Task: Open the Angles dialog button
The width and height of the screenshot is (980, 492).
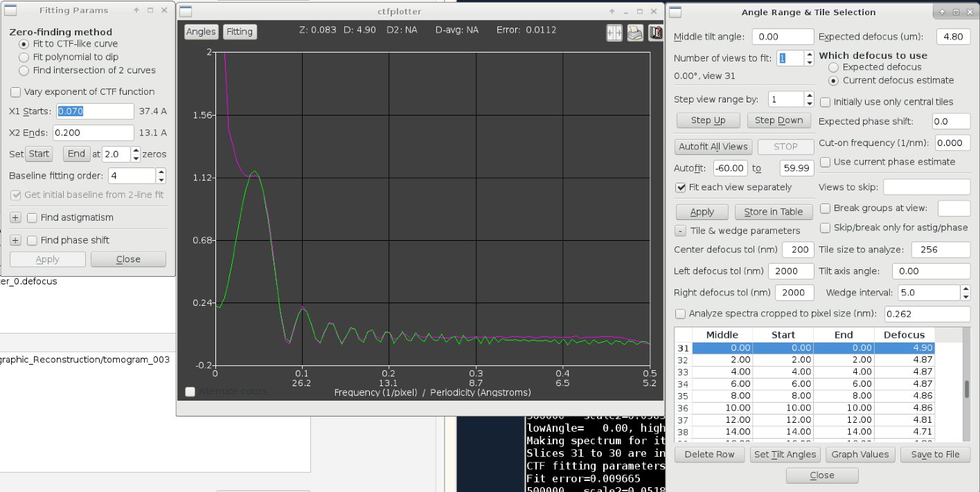Action: click(x=201, y=32)
